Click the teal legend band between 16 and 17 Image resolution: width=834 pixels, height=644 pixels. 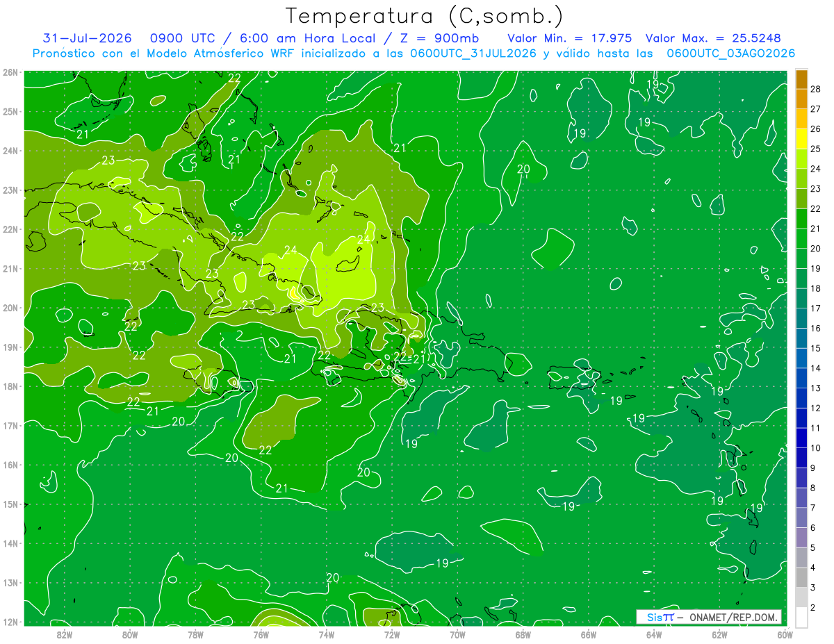point(801,317)
